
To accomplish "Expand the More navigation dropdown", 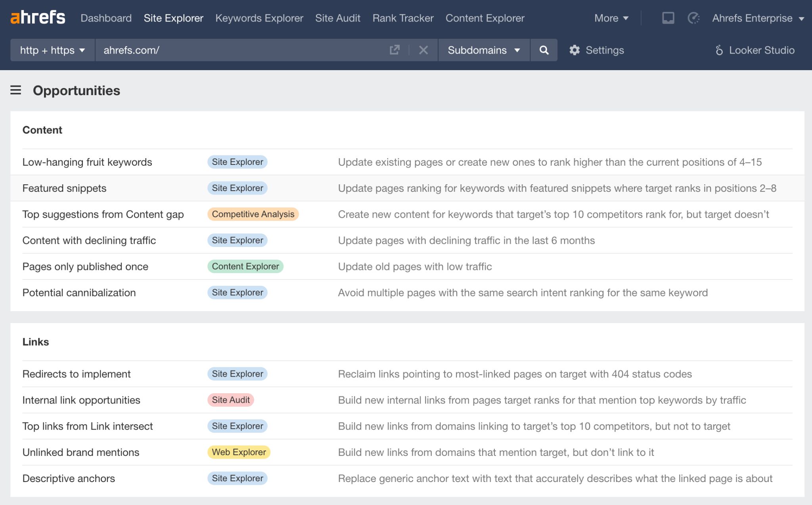I will pyautogui.click(x=610, y=18).
